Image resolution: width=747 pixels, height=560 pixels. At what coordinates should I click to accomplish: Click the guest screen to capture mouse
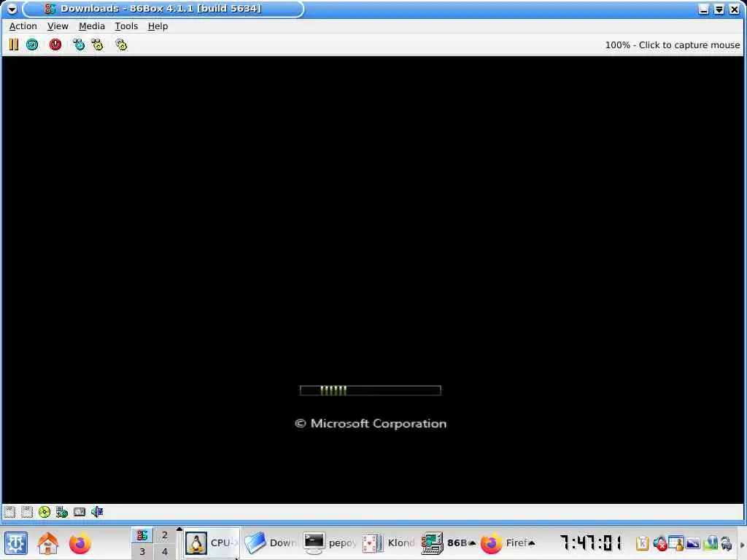point(373,279)
